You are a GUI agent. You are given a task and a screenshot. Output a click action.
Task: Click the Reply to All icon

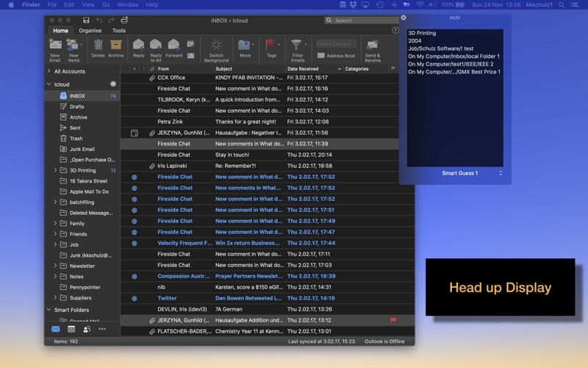click(156, 45)
